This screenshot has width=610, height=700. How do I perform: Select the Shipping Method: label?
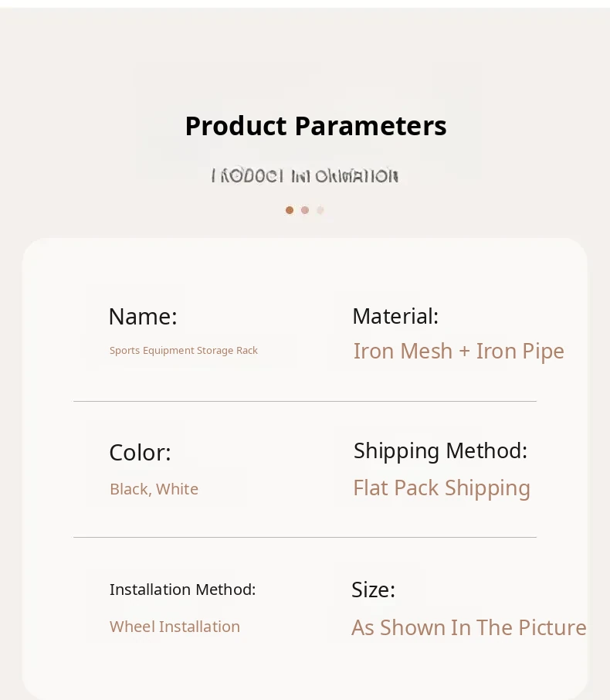tap(440, 450)
